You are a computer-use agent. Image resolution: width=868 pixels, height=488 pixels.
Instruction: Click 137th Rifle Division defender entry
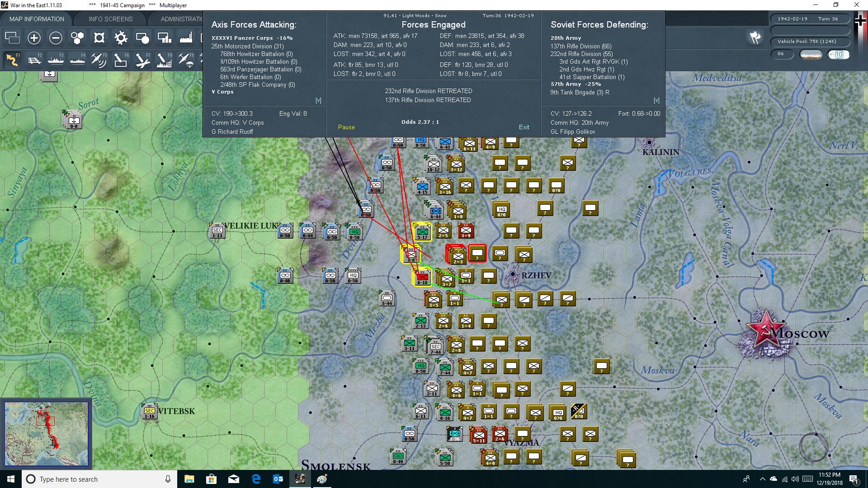(581, 46)
